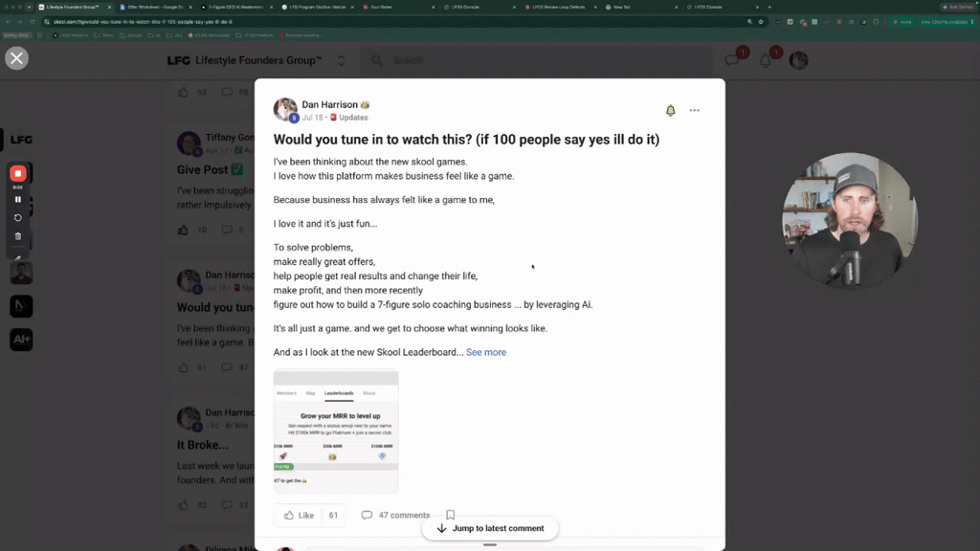Select the post title text

466,140
